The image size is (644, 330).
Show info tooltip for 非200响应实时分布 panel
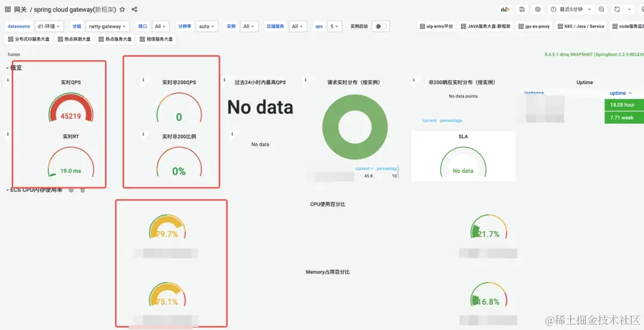click(414, 80)
